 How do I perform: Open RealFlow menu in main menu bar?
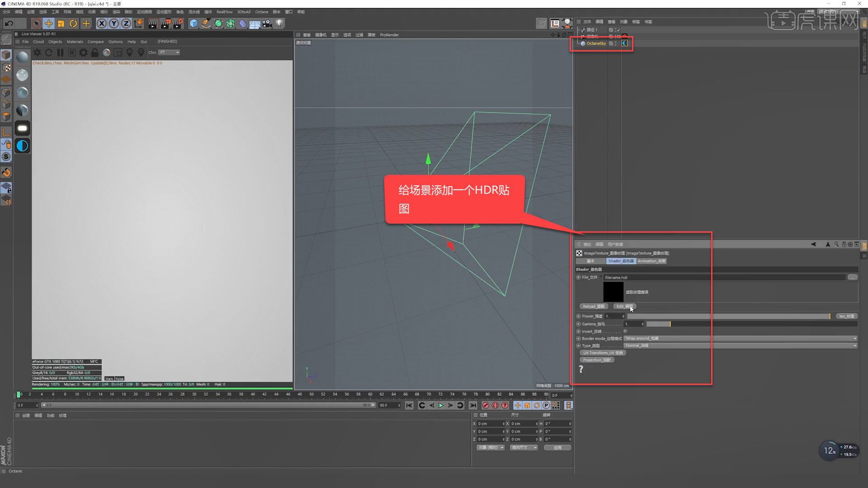pyautogui.click(x=224, y=12)
